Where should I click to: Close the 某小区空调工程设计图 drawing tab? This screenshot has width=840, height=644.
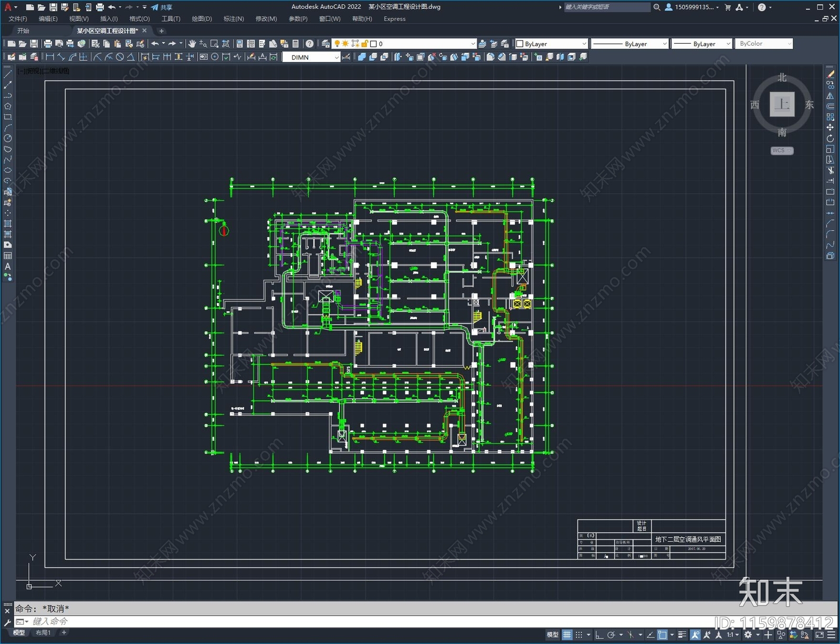click(x=145, y=31)
